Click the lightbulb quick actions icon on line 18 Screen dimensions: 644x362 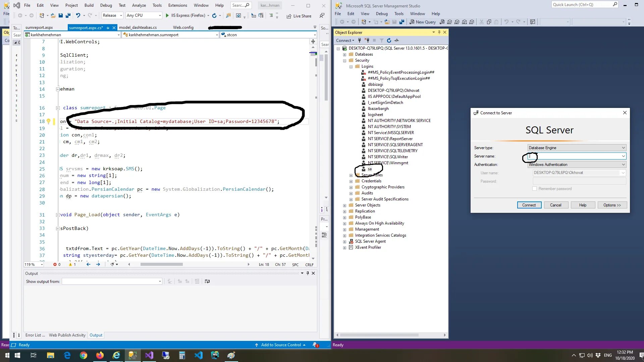tap(48, 121)
